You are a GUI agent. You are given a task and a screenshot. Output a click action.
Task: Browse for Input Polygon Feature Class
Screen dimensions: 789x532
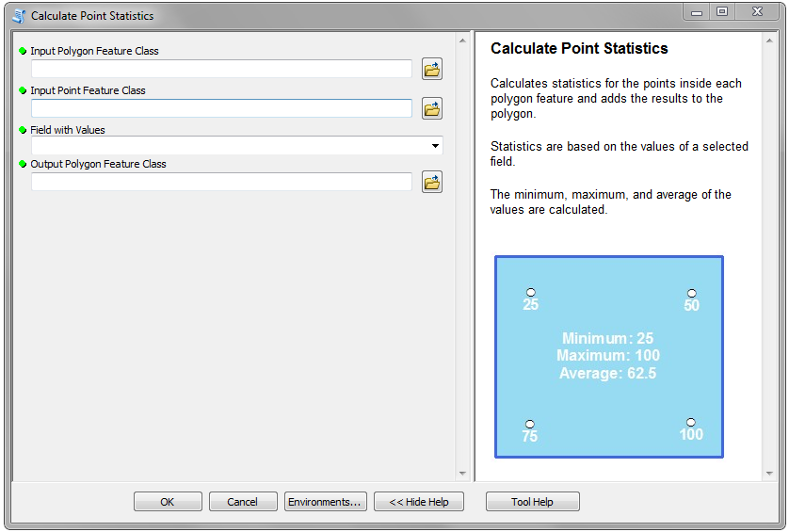point(432,69)
